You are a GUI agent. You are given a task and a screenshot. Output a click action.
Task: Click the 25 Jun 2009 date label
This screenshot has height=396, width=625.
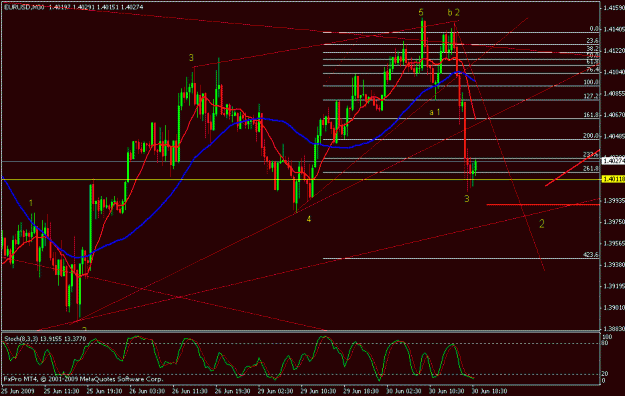[18, 391]
